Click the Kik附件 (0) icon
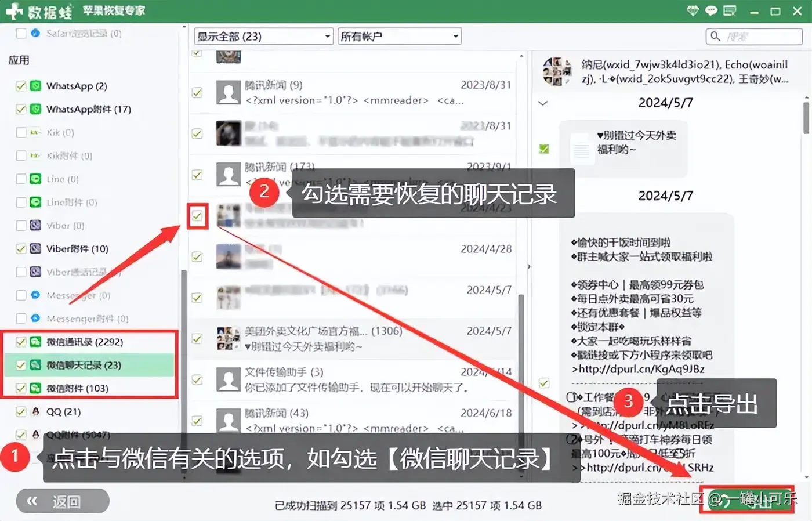 point(35,155)
